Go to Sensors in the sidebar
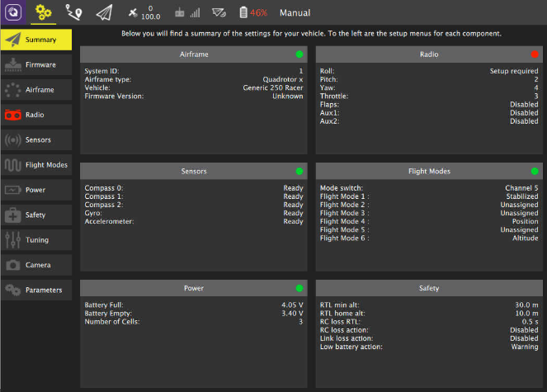547x392 pixels. pos(36,139)
